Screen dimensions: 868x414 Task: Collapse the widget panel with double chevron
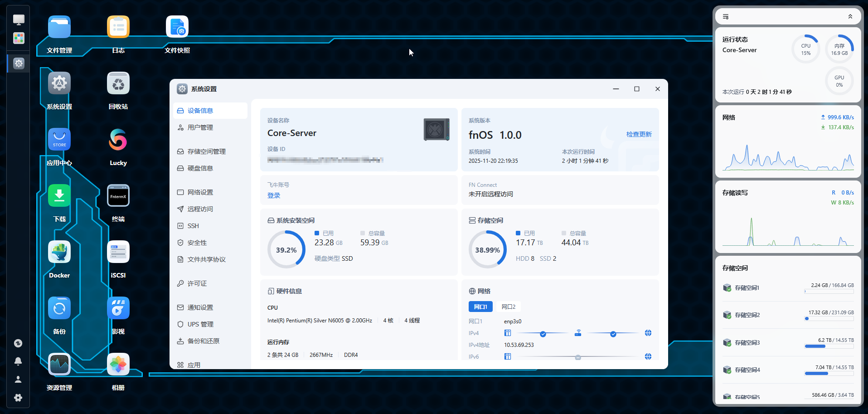point(850,17)
